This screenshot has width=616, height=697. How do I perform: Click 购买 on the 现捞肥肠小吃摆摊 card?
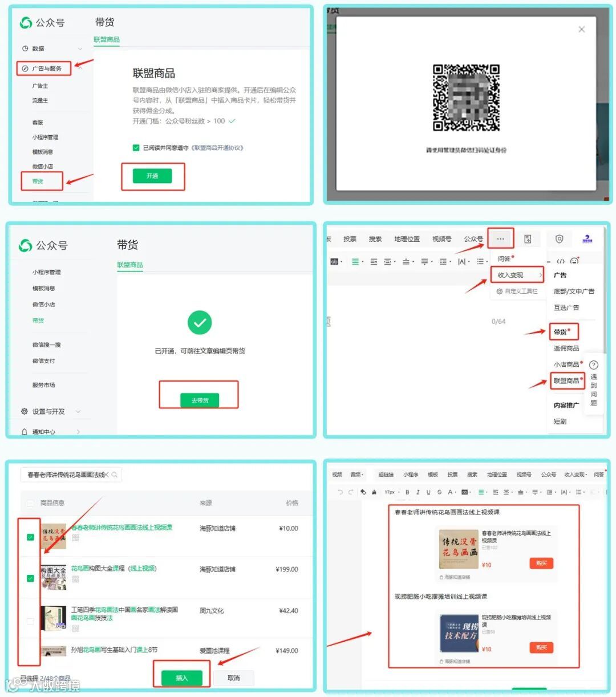click(x=541, y=647)
